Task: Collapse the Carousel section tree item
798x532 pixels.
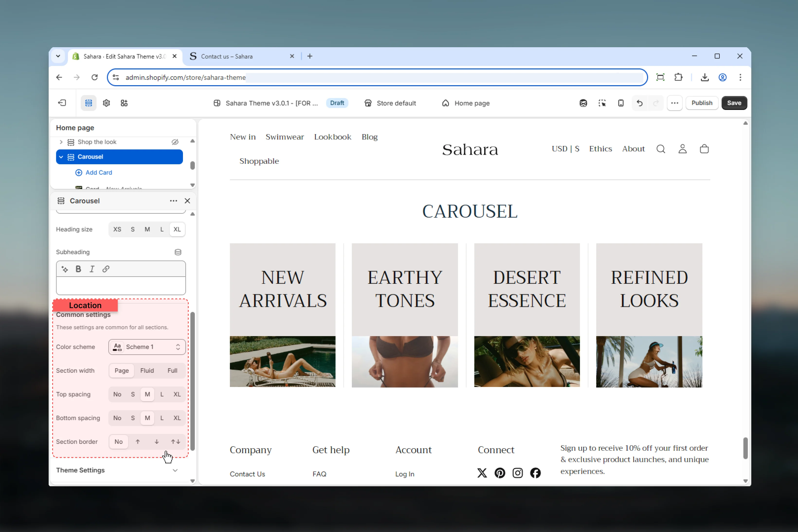Action: [x=61, y=157]
